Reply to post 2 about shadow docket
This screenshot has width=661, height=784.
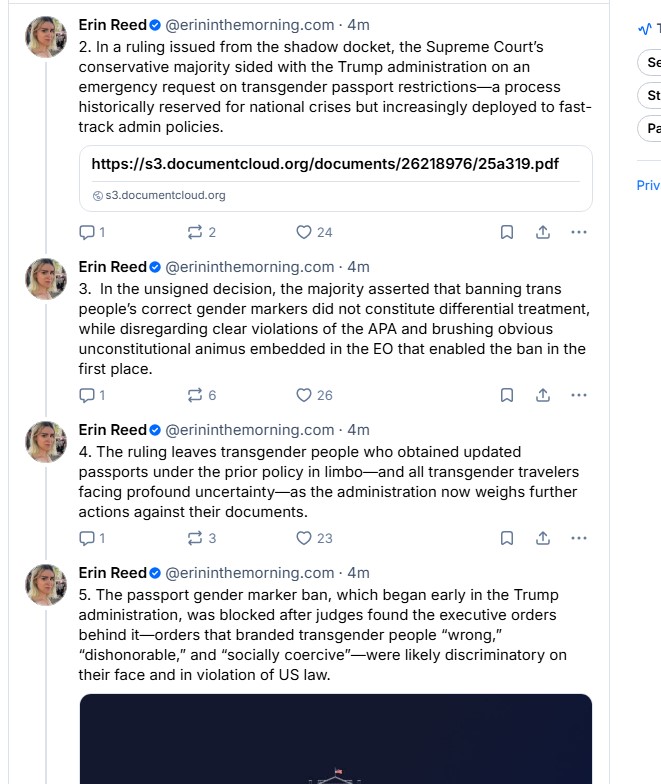[x=87, y=232]
